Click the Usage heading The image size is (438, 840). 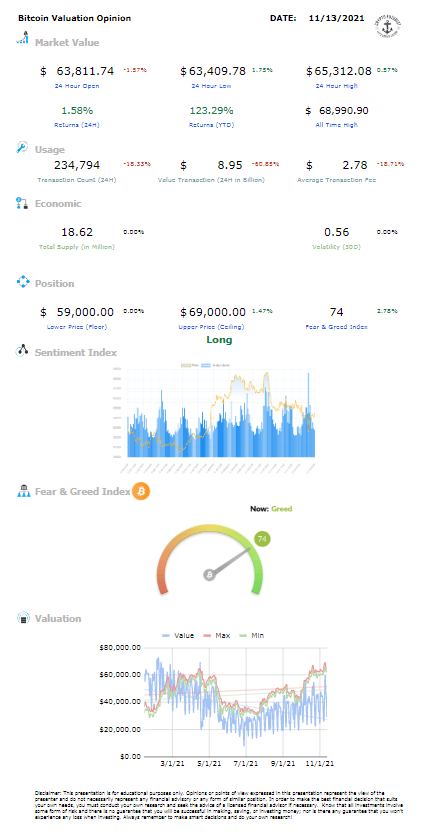click(x=50, y=149)
